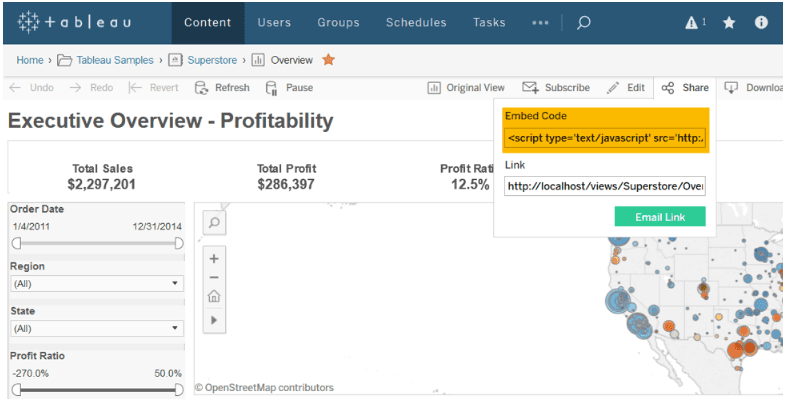This screenshot has height=401, width=785.
Task: Click the left Order Date slider handle
Action: (x=16, y=243)
